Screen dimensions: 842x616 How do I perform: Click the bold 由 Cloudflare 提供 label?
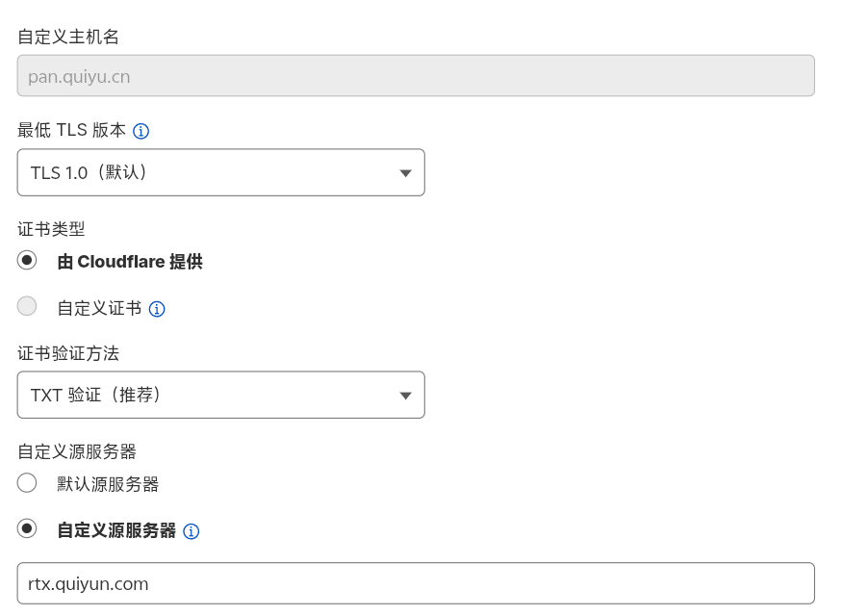pyautogui.click(x=129, y=261)
